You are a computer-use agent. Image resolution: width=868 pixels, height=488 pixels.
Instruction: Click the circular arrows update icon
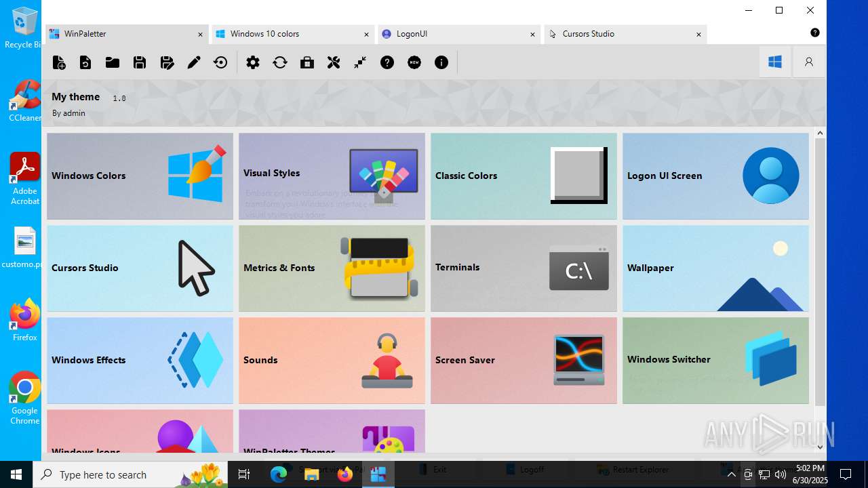point(280,62)
